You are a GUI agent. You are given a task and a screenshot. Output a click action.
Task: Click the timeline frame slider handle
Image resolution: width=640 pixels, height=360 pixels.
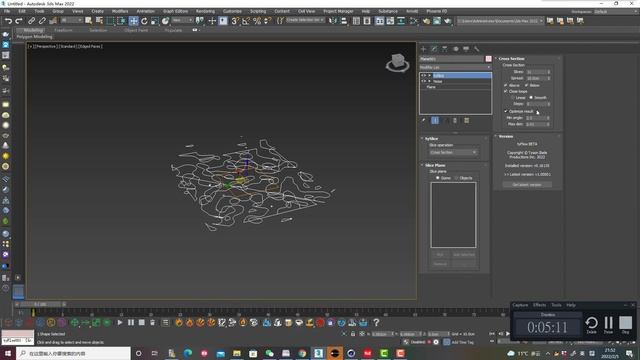40,304
